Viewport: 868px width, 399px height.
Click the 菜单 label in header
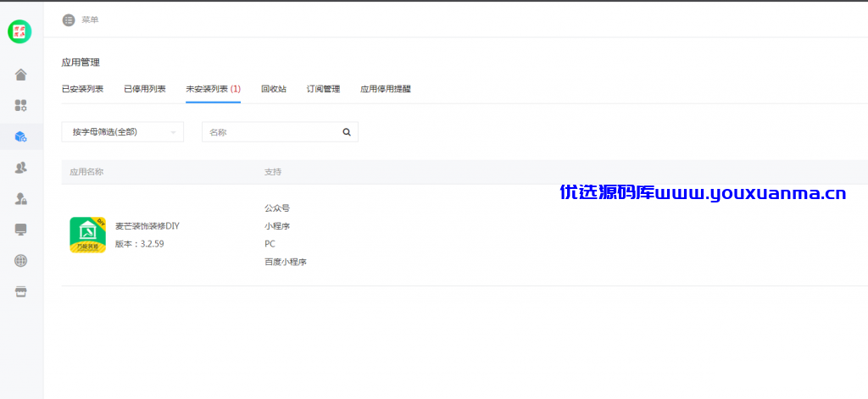click(x=90, y=20)
